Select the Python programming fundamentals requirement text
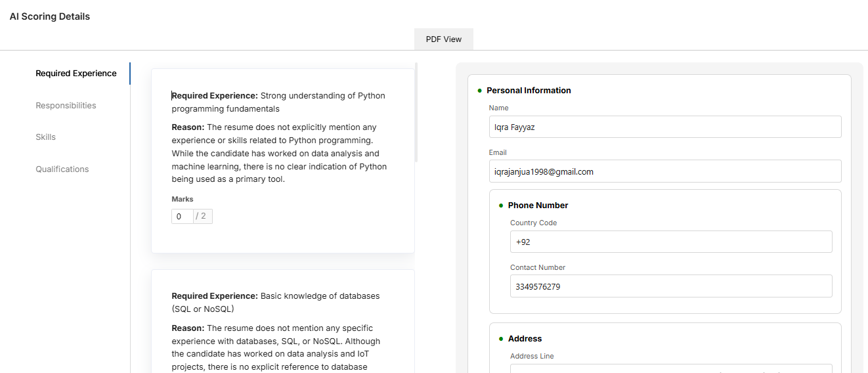Viewport: 868px width, 373px height. pyautogui.click(x=278, y=102)
